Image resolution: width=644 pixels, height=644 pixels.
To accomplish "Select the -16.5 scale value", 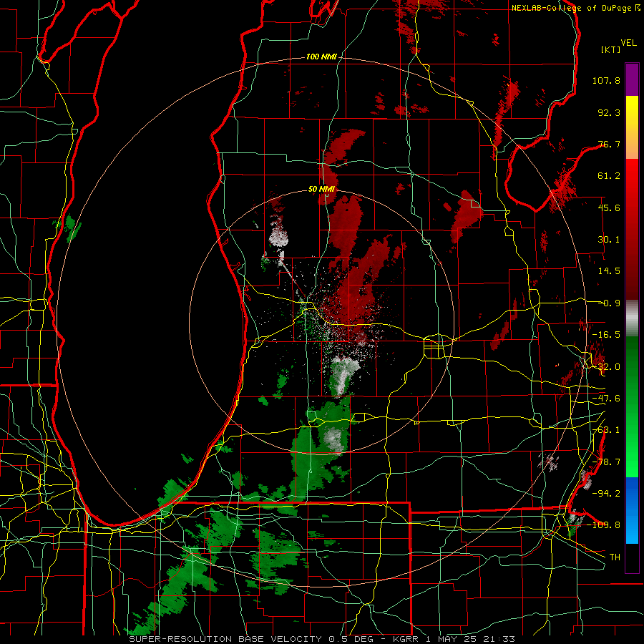I will click(606, 335).
